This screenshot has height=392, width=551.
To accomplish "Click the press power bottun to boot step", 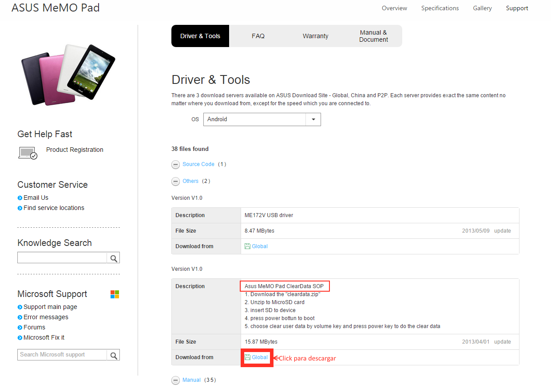I will pos(280,318).
